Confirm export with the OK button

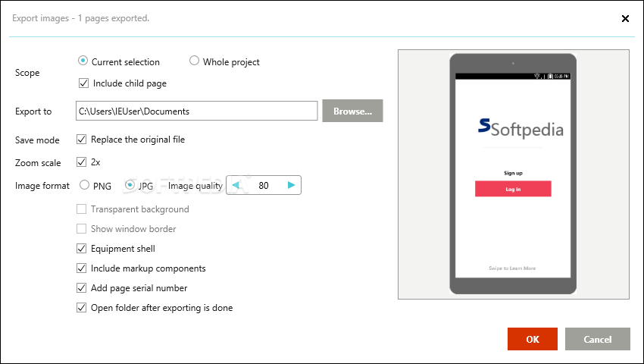(x=533, y=339)
